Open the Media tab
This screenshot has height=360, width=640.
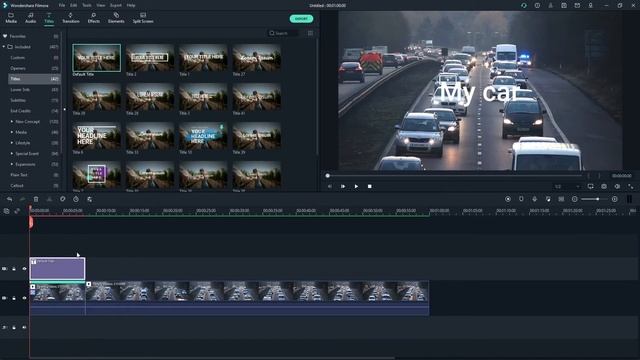pyautogui.click(x=11, y=18)
